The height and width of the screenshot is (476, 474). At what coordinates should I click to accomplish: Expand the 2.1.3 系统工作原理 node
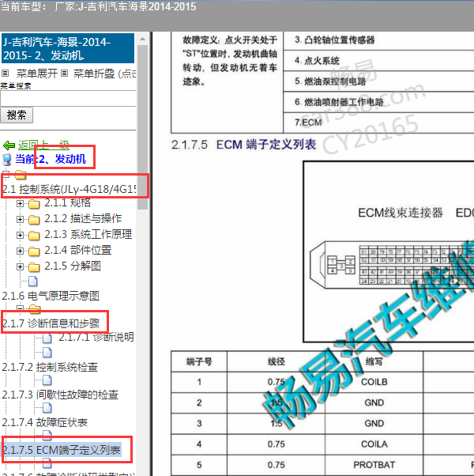pos(20,235)
